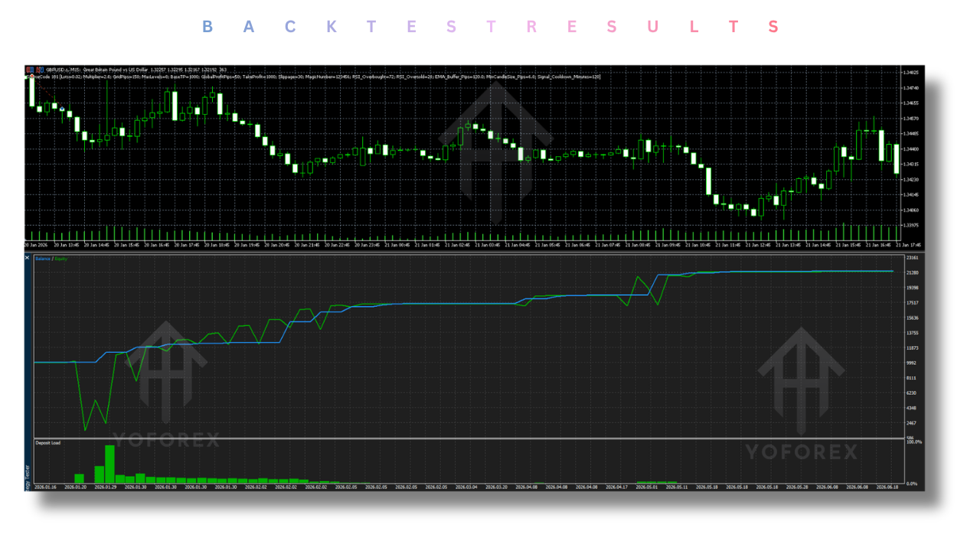This screenshot has height=551, width=980.
Task: Select the Deposit Load label
Action: coord(47,442)
